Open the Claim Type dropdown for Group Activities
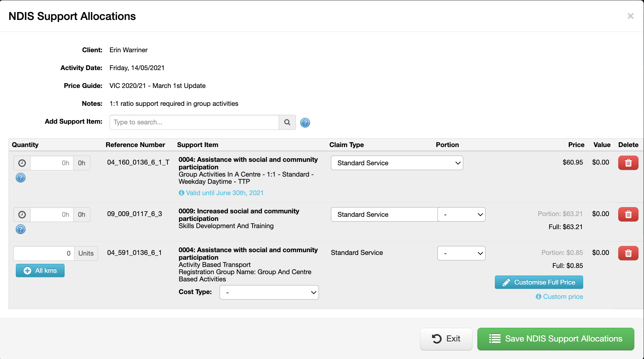 click(397, 163)
